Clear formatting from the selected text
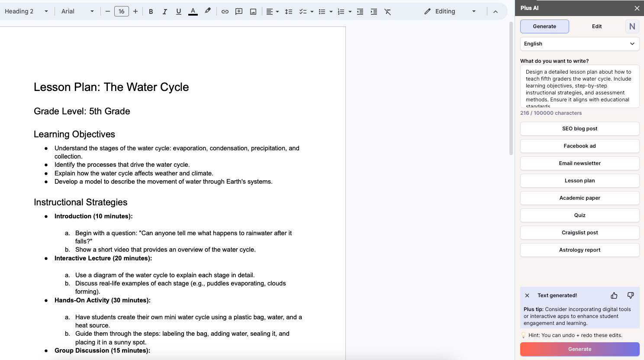This screenshot has width=644, height=360. [388, 12]
